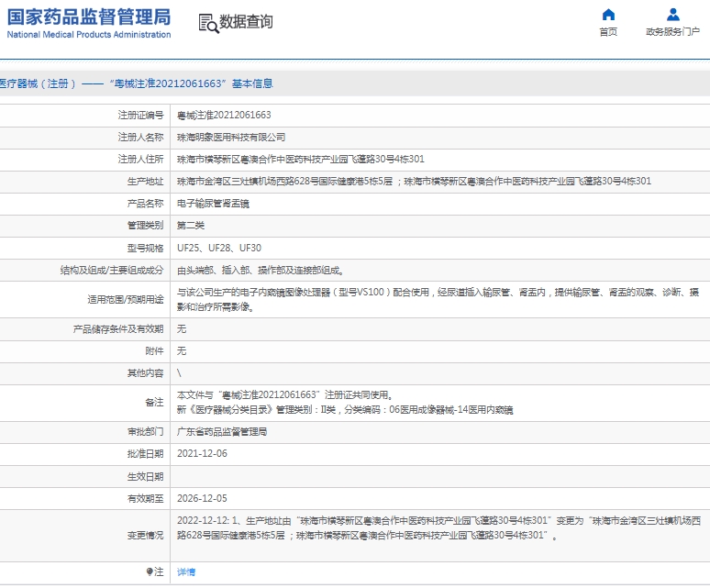Select remark line with 06医用成像器械-14医用内窥镜
This screenshot has height=588, width=710.
coord(345,410)
